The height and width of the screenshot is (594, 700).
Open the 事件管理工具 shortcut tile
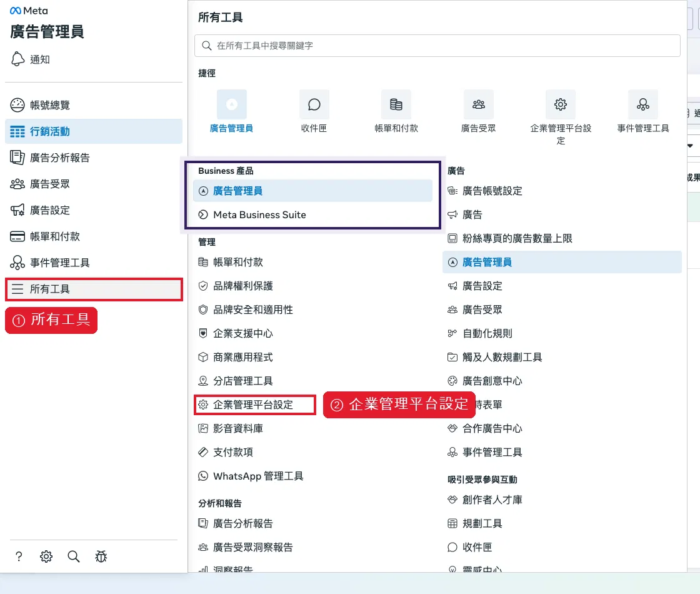[643, 112]
